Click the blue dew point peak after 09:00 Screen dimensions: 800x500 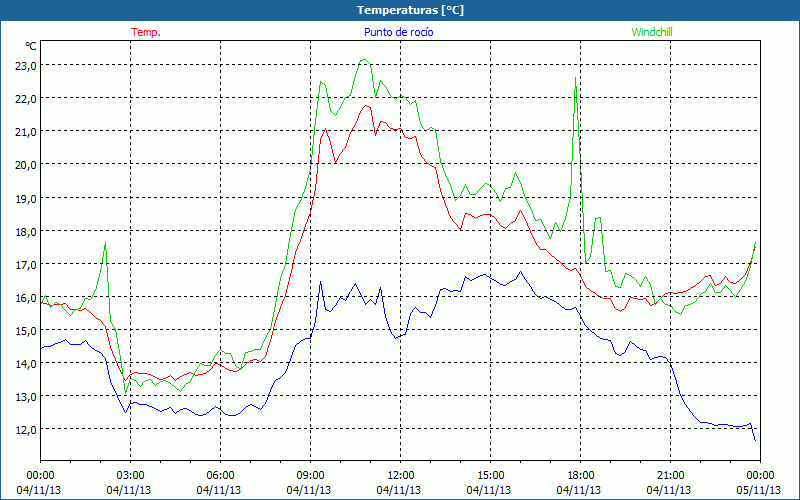320,282
